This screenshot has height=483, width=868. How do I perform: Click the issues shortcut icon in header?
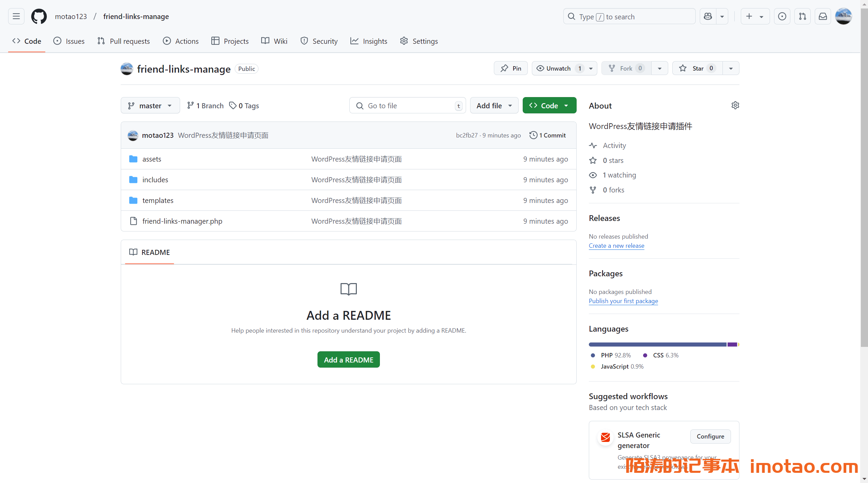pyautogui.click(x=782, y=16)
